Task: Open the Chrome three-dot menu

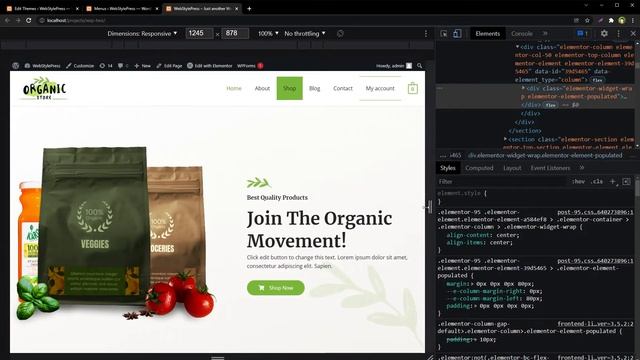Action: [633, 20]
